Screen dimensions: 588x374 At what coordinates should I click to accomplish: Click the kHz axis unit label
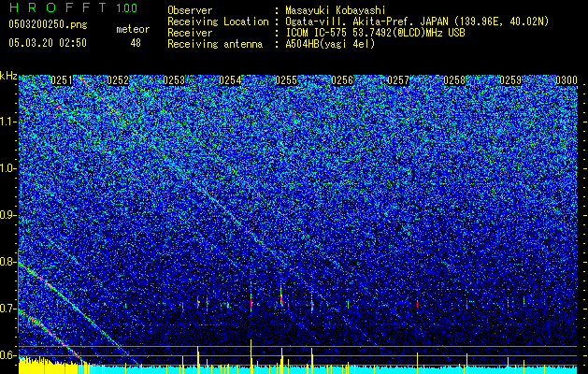pyautogui.click(x=8, y=76)
